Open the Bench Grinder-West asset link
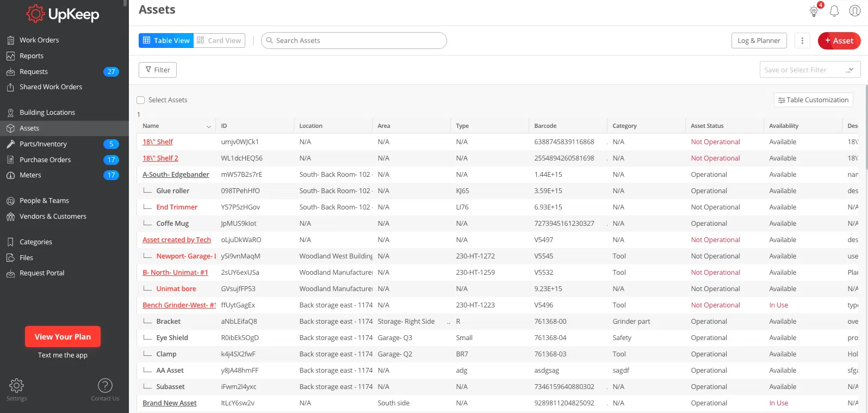 pos(179,305)
